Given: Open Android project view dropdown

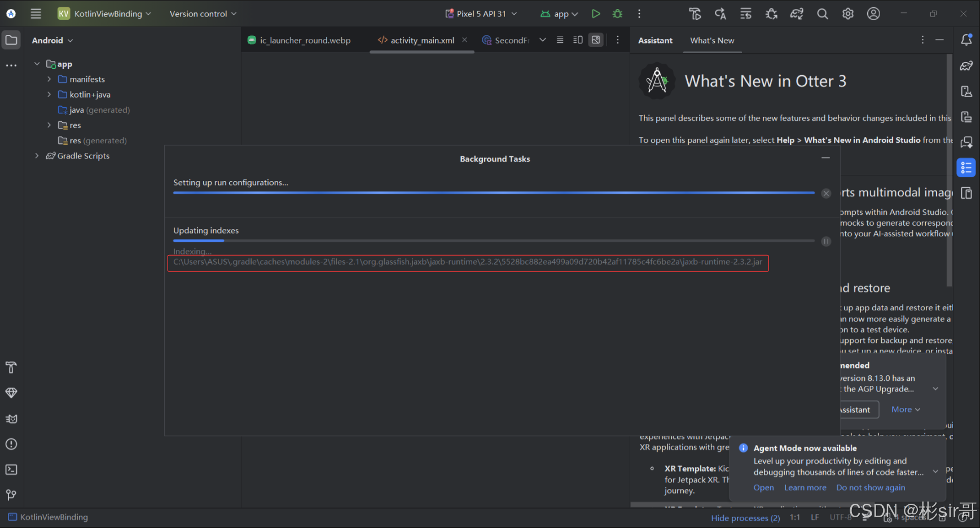Looking at the screenshot, I should 52,40.
